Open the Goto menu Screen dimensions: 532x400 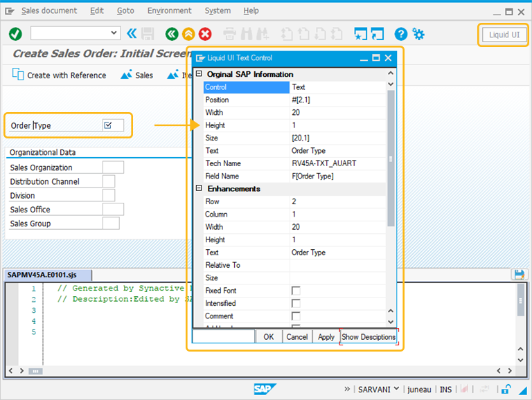click(x=125, y=11)
